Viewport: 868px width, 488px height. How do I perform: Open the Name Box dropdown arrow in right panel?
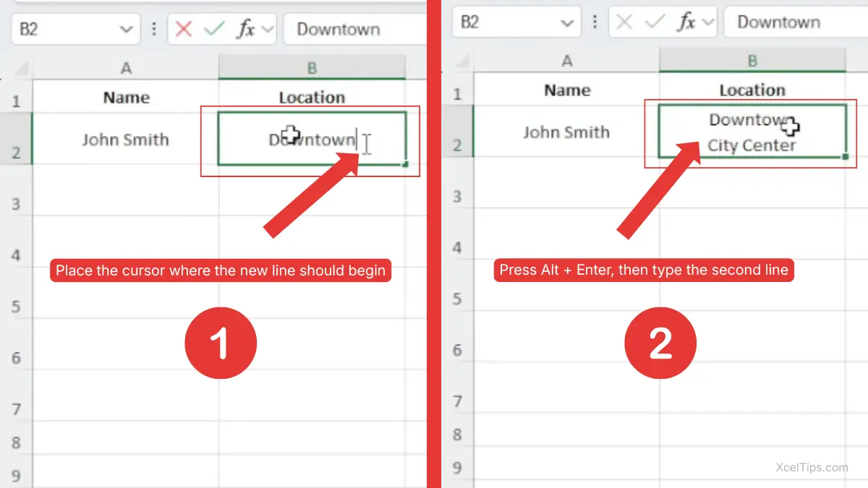pyautogui.click(x=566, y=22)
